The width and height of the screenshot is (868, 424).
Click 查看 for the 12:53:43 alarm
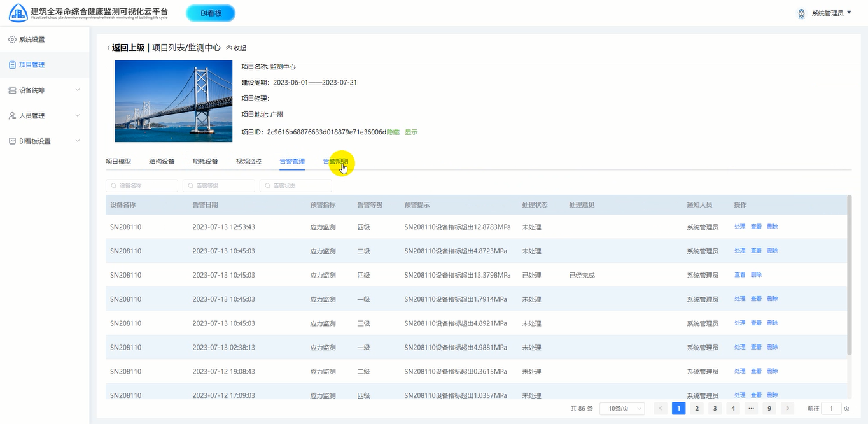tap(756, 227)
